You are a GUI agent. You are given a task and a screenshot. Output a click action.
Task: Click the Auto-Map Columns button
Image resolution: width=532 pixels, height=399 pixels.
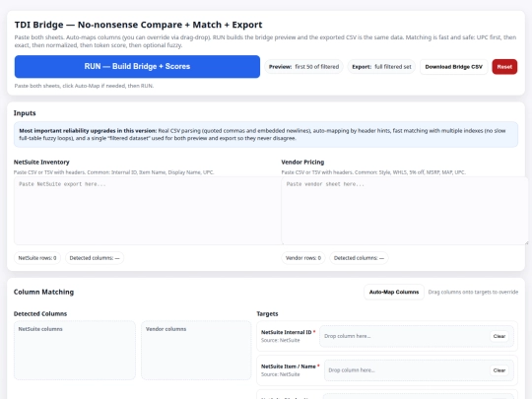[394, 293]
